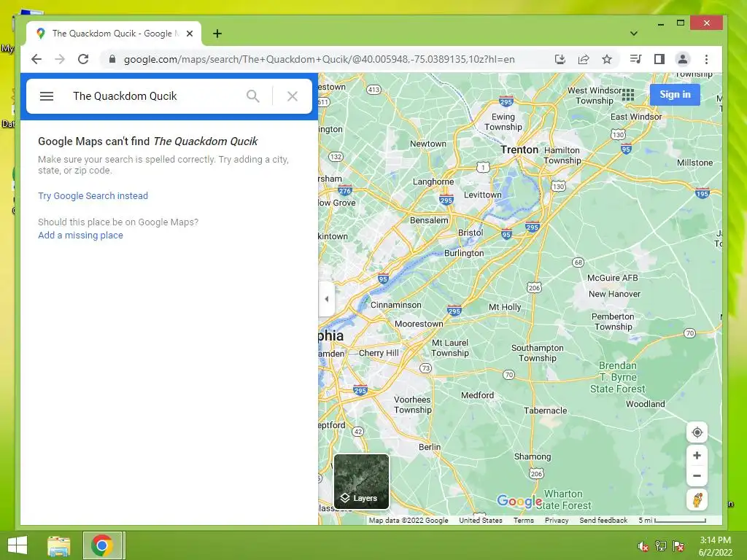Viewport: 747px width, 560px height.
Task: Zoom out on the map
Action: 697,475
